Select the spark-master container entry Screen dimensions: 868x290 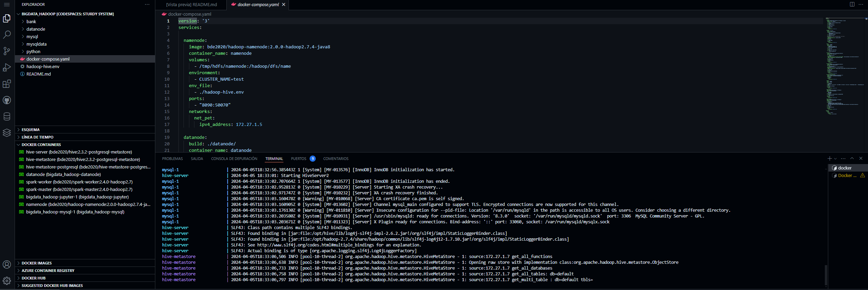point(79,189)
